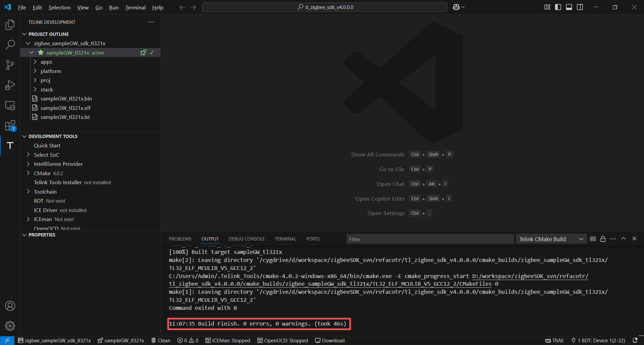This screenshot has height=345, width=644.
Task: Open the Extensions view
Action: (10, 126)
